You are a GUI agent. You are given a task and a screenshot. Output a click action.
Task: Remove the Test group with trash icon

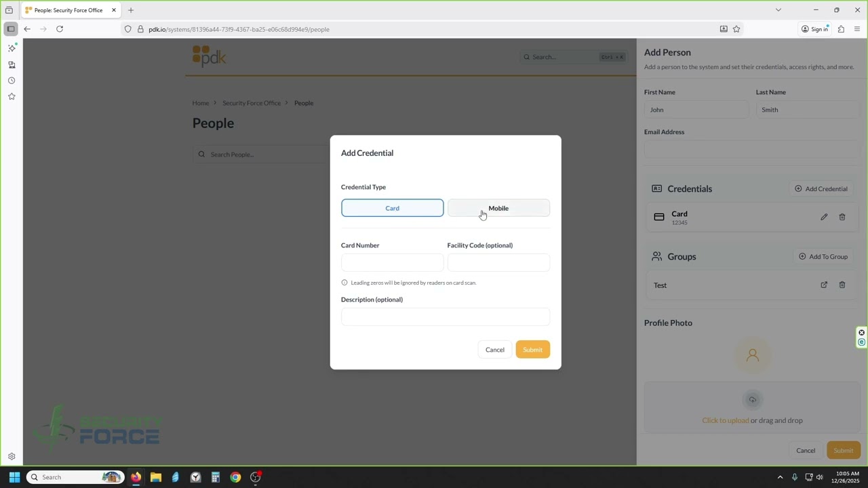click(842, 285)
